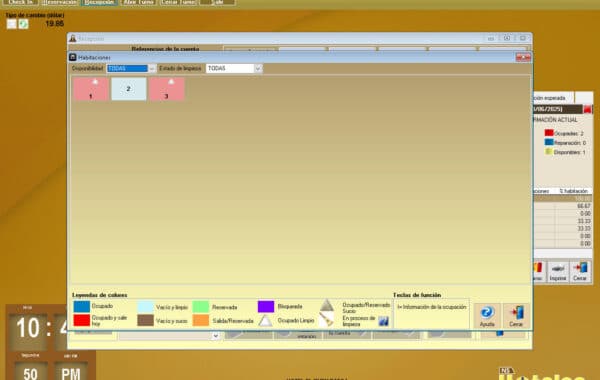Open the Estado de limpieza dropdown

click(258, 68)
